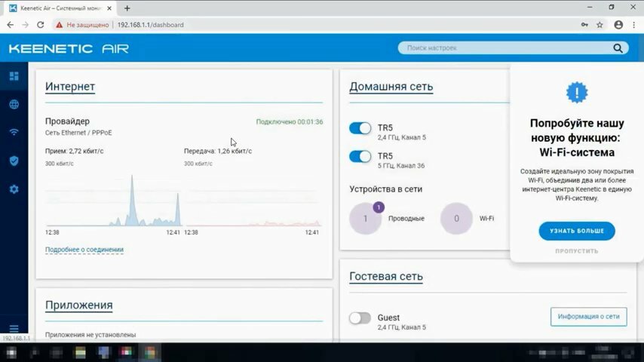Open the Гостевая сеть heading
The width and height of the screenshot is (644, 362).
coord(386,277)
